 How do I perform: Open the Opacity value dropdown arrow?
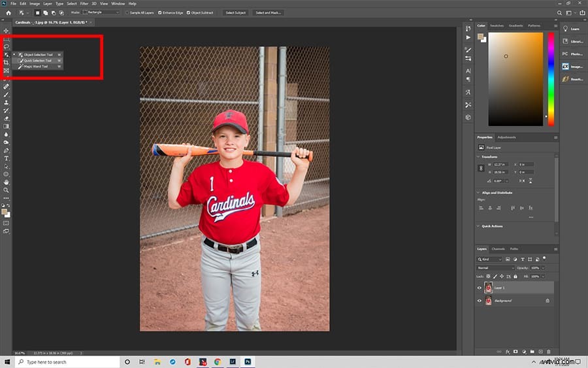click(543, 268)
